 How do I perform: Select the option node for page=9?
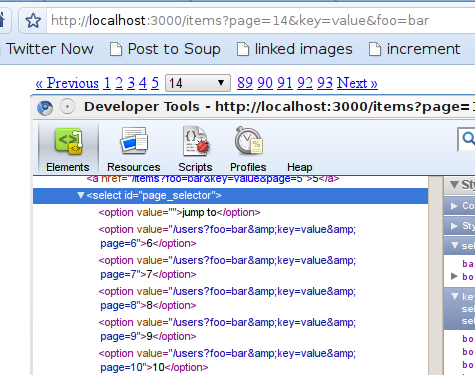[x=227, y=329]
